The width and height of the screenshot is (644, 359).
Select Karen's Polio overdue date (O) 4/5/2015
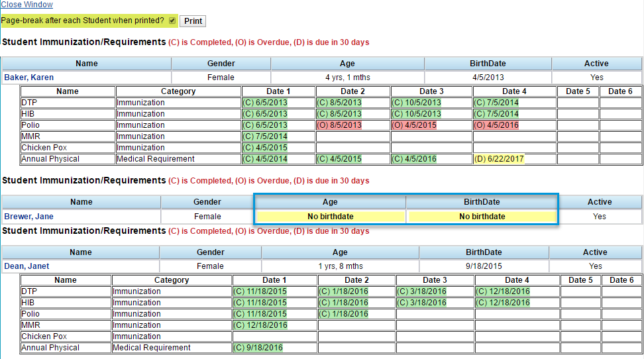(x=414, y=125)
